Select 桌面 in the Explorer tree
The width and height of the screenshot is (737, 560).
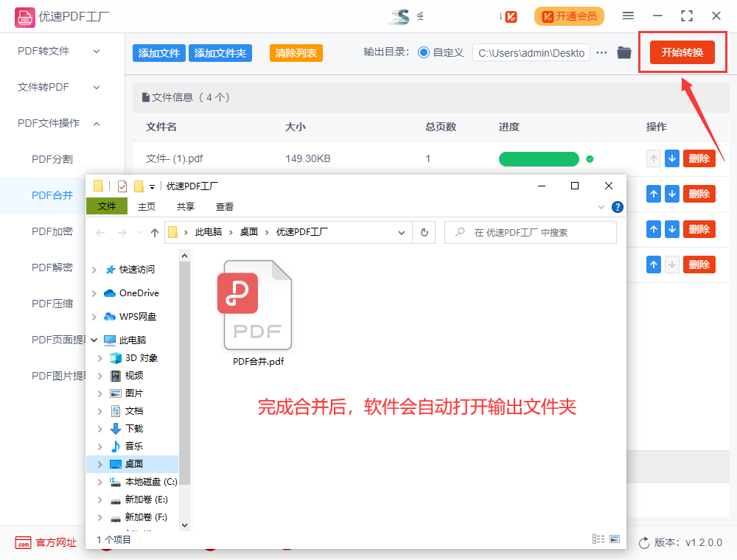(133, 464)
